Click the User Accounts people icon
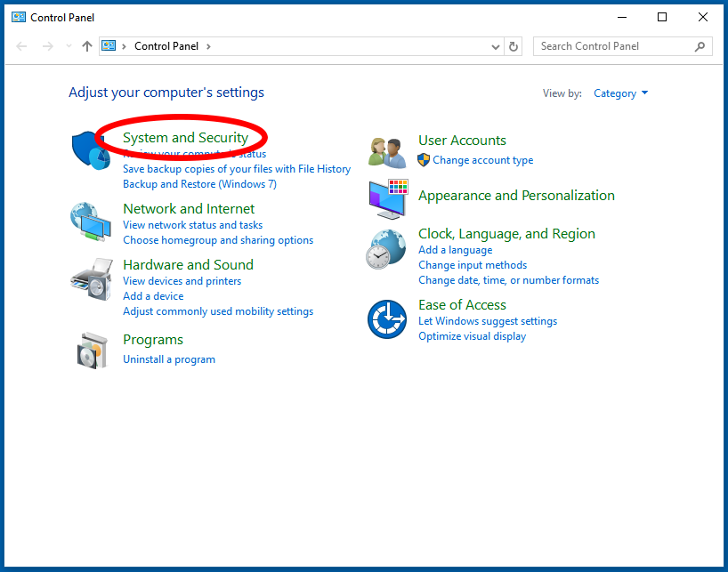This screenshot has width=728, height=572. pyautogui.click(x=387, y=152)
